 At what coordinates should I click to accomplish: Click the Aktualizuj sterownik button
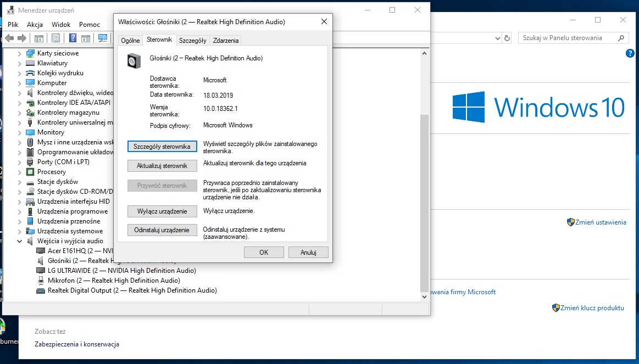(x=162, y=166)
